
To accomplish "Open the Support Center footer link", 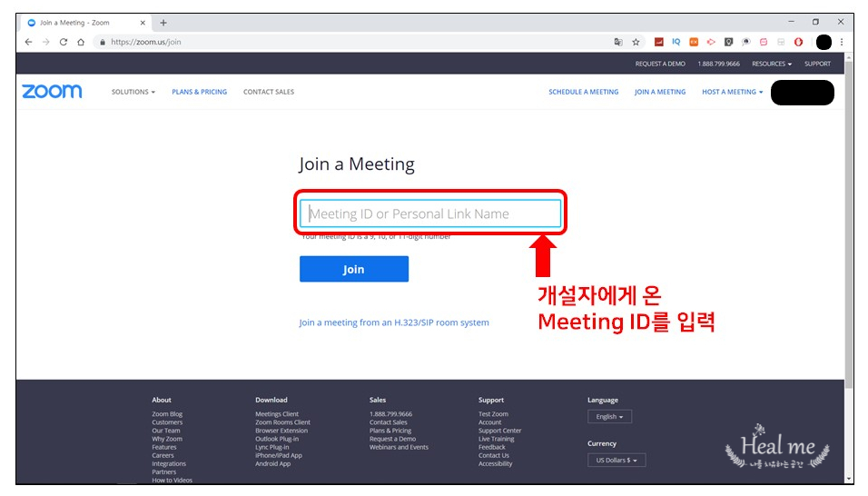I will (500, 431).
